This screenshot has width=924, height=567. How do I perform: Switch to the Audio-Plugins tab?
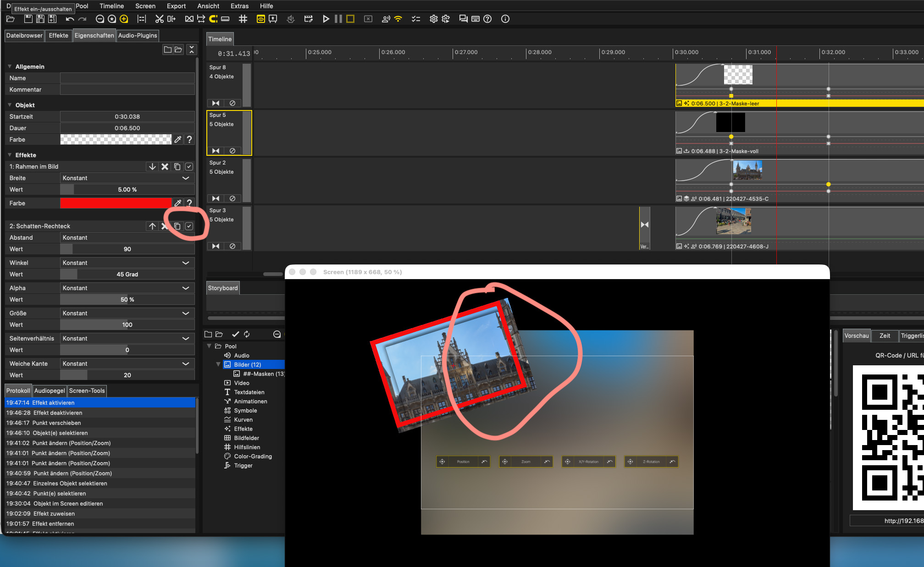(x=138, y=35)
